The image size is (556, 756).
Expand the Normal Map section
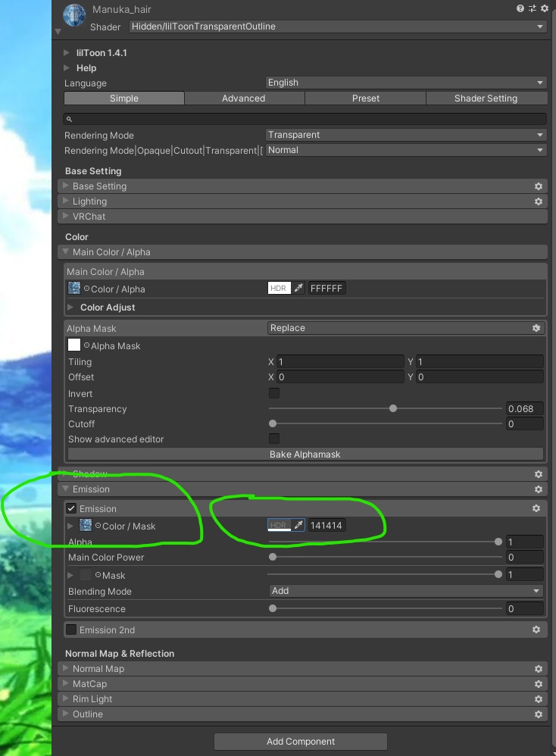[303, 669]
